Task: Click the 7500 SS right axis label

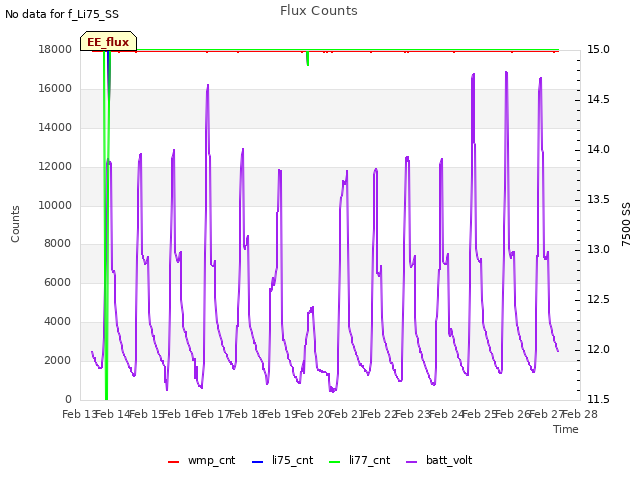Action: tap(626, 224)
